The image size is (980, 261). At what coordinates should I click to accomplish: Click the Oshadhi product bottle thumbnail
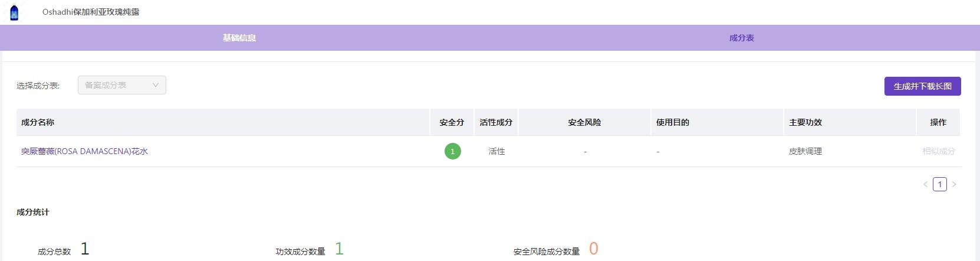(14, 12)
